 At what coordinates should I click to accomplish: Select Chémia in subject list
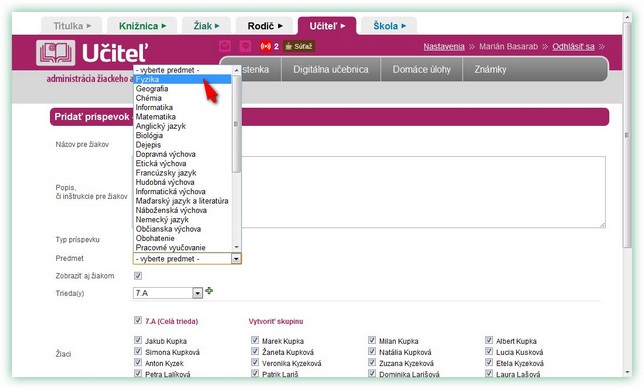click(x=183, y=98)
